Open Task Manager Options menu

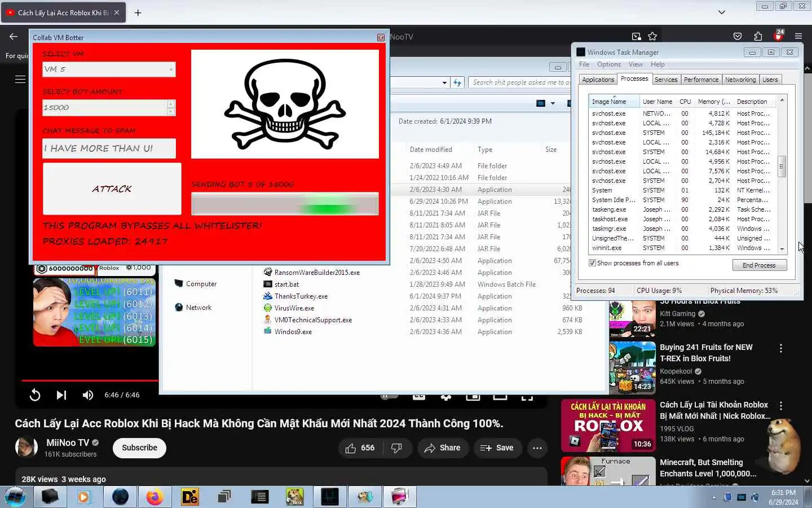609,64
